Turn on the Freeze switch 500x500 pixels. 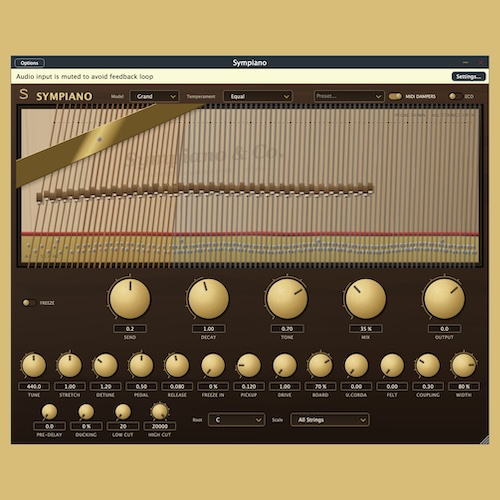(29, 303)
